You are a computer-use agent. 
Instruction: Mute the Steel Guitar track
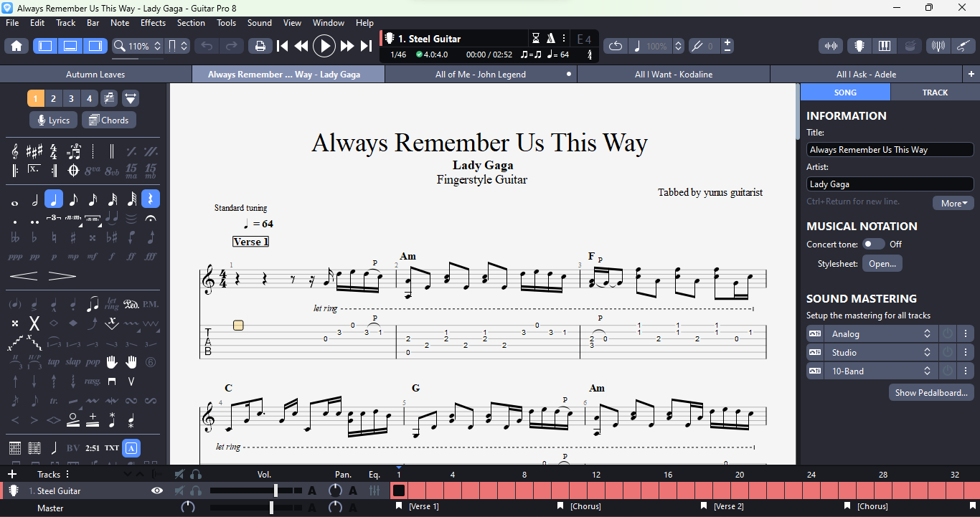point(179,491)
